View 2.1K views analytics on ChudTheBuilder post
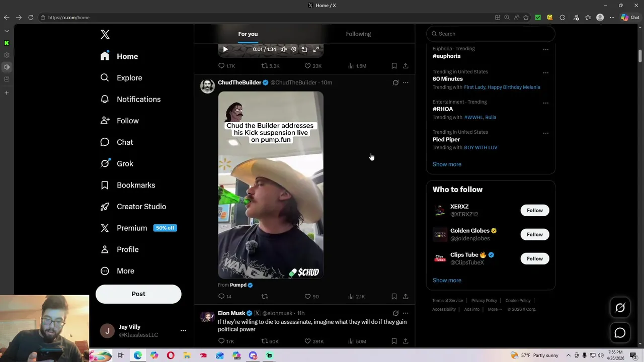This screenshot has height=362, width=644. click(356, 297)
